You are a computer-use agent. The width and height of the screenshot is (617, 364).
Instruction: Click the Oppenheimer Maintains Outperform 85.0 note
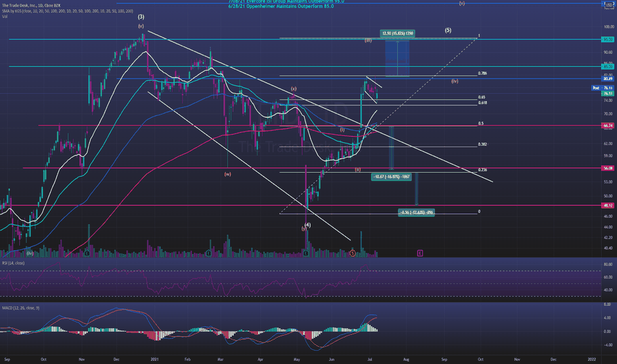click(x=281, y=7)
